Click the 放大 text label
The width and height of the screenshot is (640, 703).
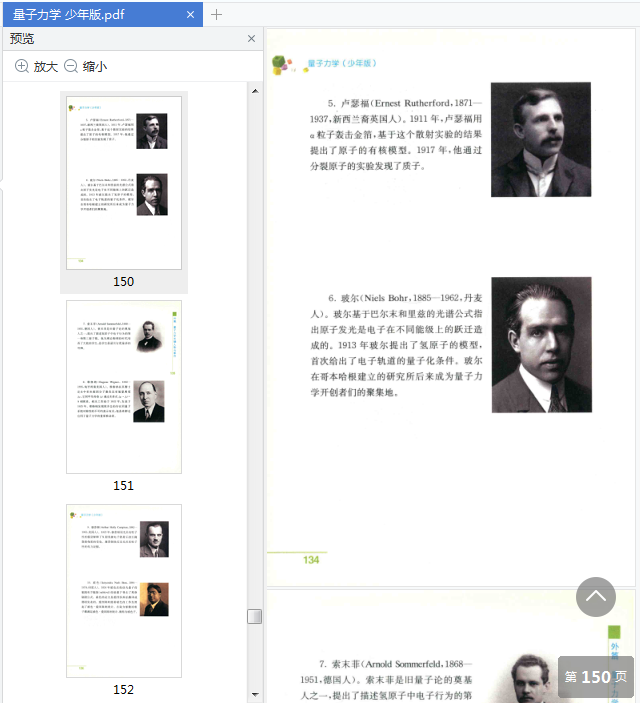coord(46,67)
